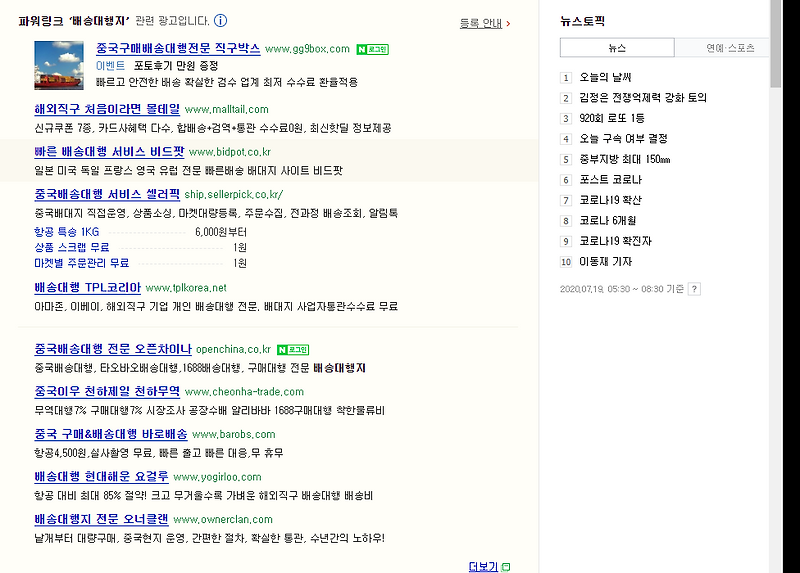Viewport: 800px width, 573px height.
Task: Open 중국배송대행 전문 오픈차이나 link
Action: (113, 349)
